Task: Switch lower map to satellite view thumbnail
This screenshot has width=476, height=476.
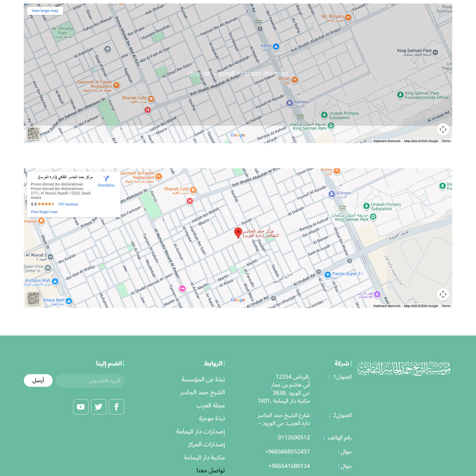Action: (33, 299)
